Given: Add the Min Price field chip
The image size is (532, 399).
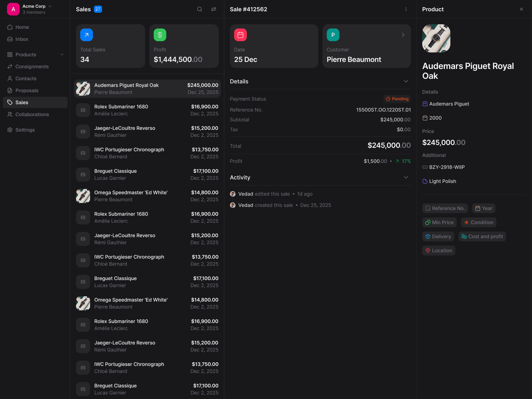Looking at the screenshot, I should (x=439, y=222).
